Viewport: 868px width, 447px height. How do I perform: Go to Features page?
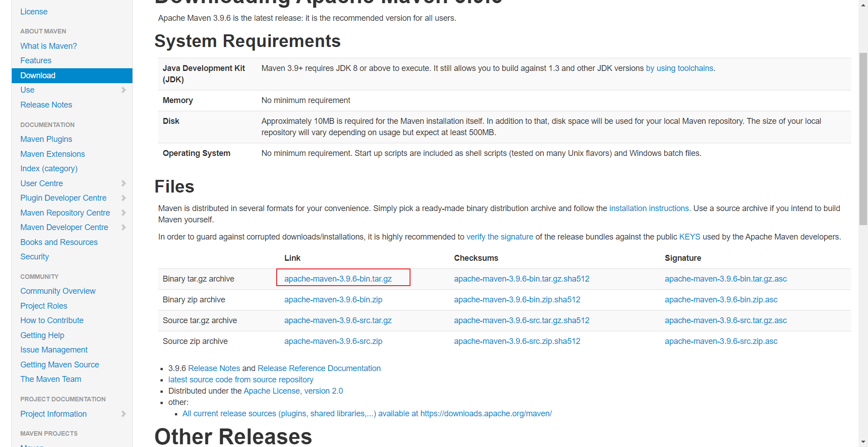[36, 61]
